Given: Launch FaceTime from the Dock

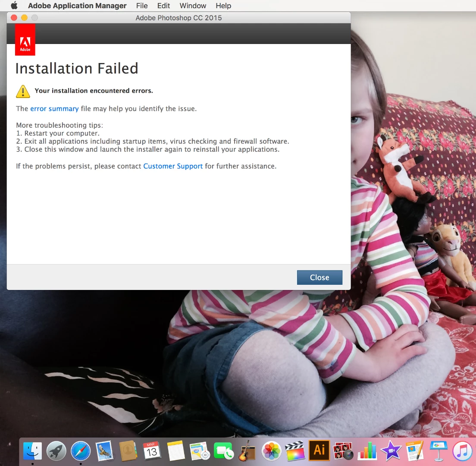Looking at the screenshot, I should coord(224,451).
